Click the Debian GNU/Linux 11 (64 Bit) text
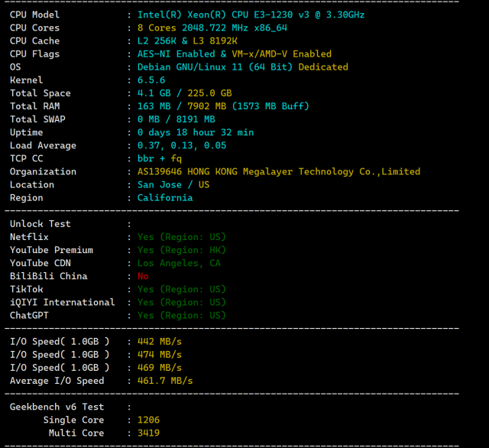 click(x=215, y=67)
